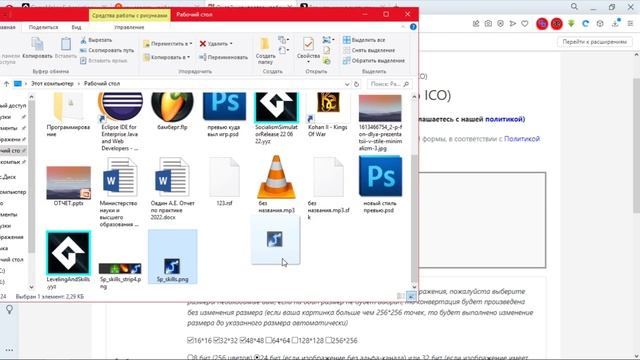640x360 pixels.
Task: Select the Eclipse IDE shortcut
Action: tap(120, 122)
